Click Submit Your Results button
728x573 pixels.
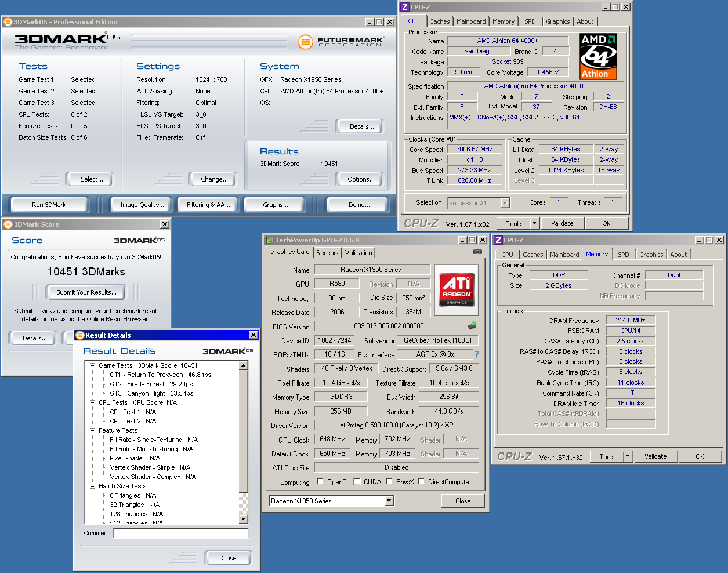tap(86, 292)
